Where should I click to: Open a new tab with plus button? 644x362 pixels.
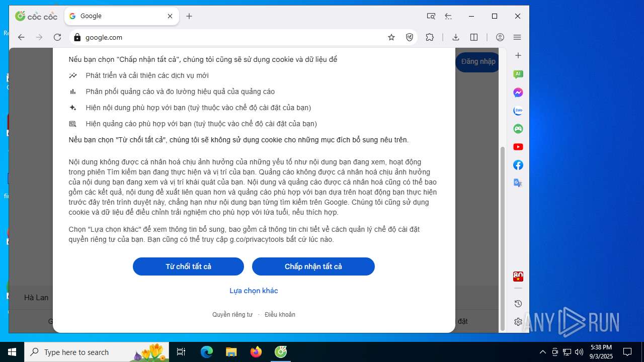point(189,16)
